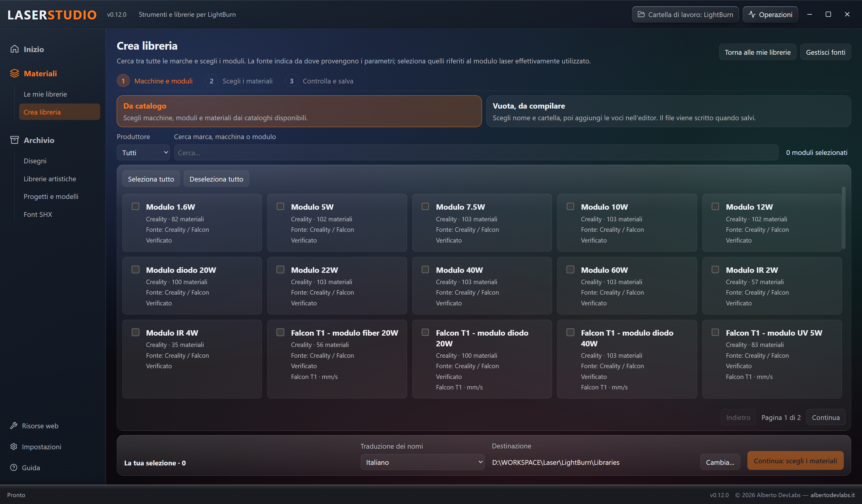Open the Produttore dropdown set to Tutti
Image resolution: width=862 pixels, height=504 pixels.
[143, 153]
